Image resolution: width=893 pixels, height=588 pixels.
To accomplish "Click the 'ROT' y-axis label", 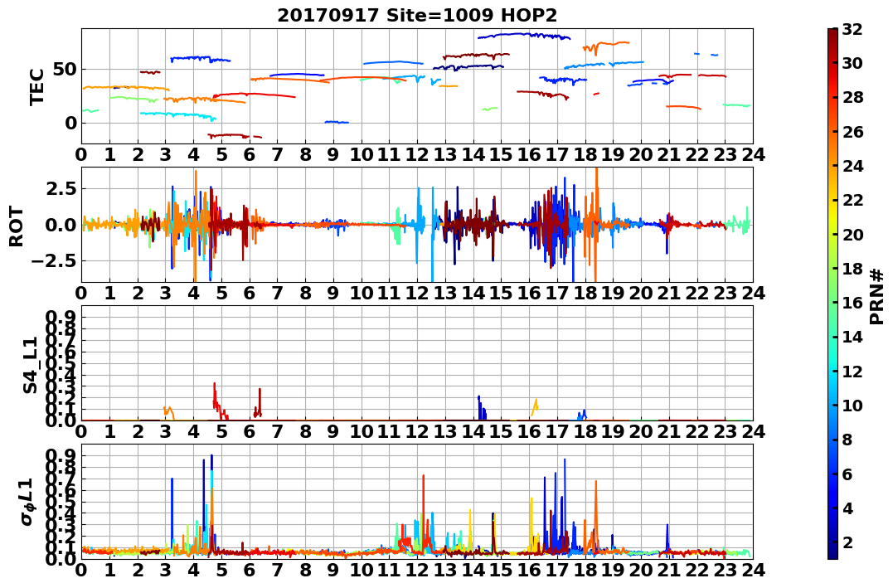I will (x=16, y=226).
